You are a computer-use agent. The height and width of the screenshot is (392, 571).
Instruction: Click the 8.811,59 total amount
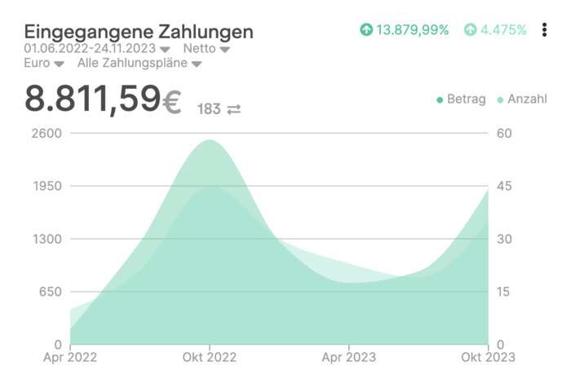[x=92, y=99]
